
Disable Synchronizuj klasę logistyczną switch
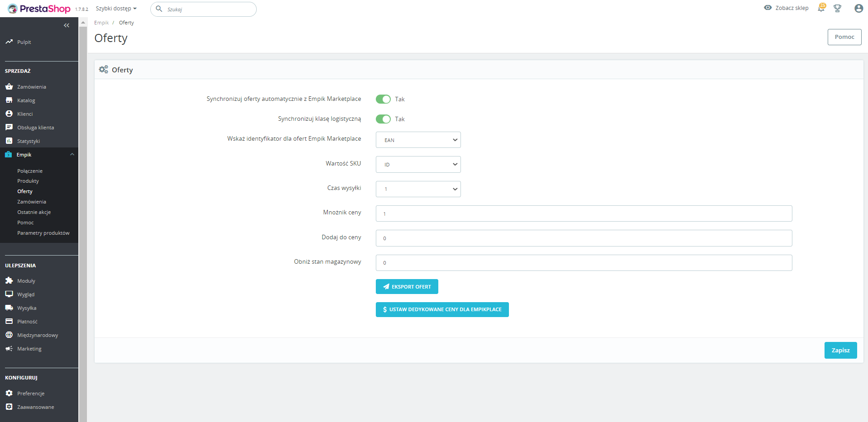tap(383, 119)
